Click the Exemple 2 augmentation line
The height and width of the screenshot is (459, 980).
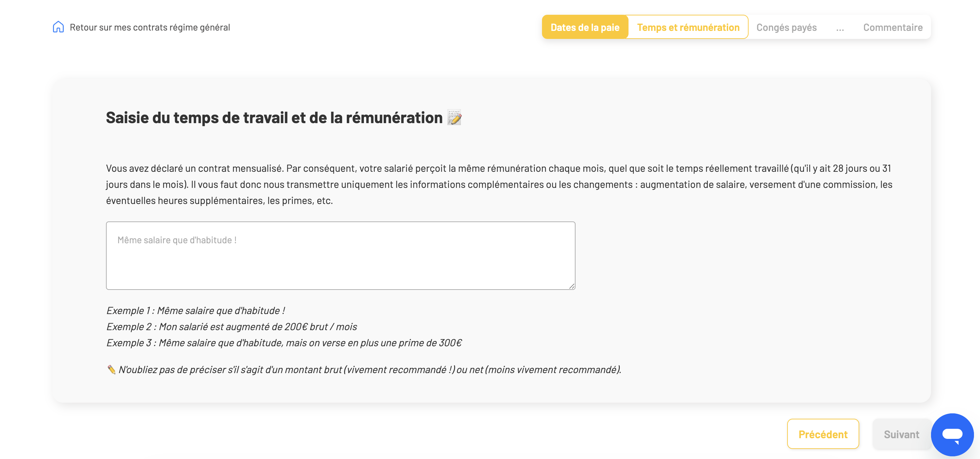pyautogui.click(x=231, y=326)
